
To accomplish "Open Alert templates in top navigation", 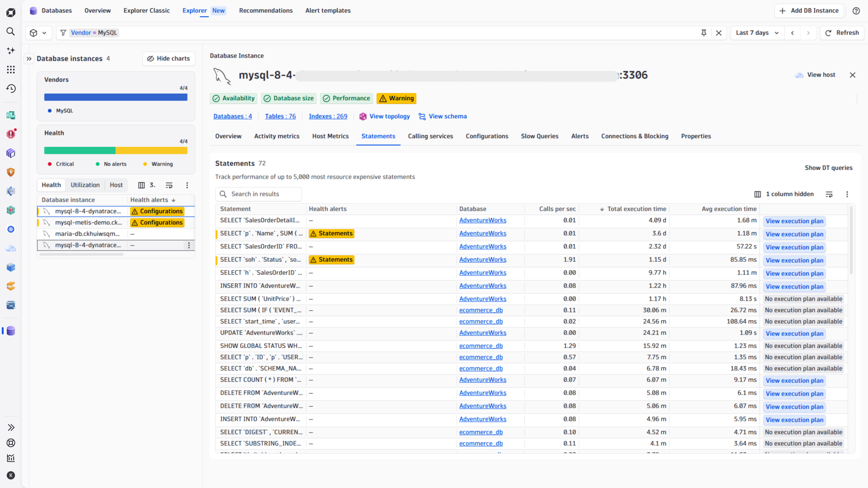I will pos(328,10).
